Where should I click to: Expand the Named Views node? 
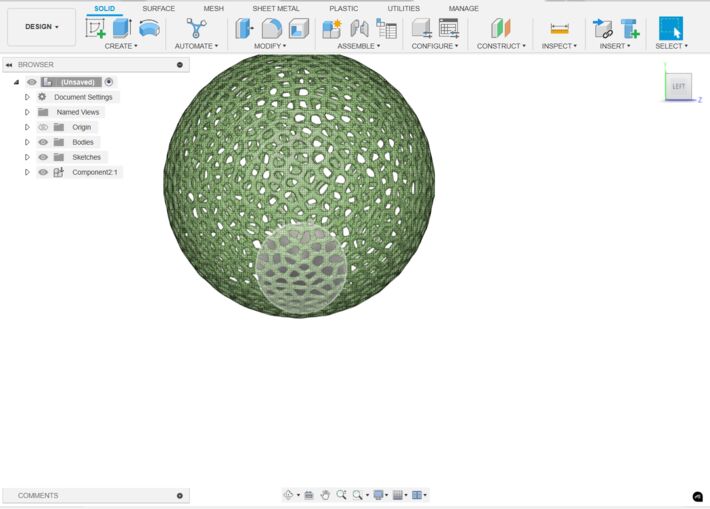click(x=27, y=112)
